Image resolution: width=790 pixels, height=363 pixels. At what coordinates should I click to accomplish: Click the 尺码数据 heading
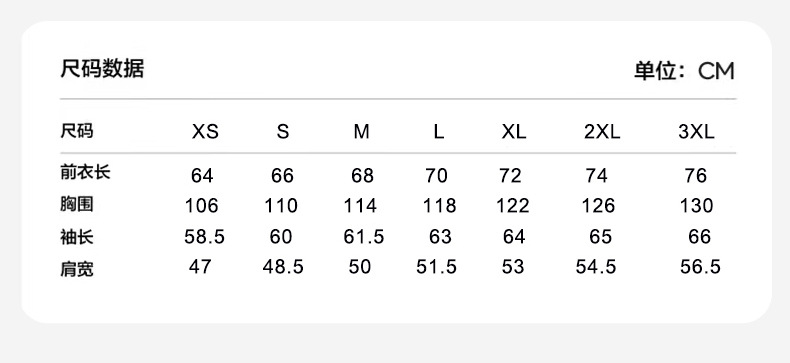[x=102, y=69]
